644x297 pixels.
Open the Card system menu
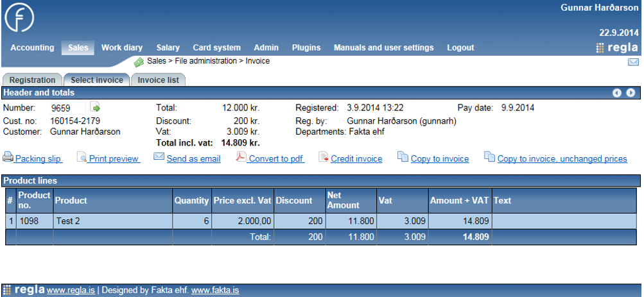[x=216, y=47]
